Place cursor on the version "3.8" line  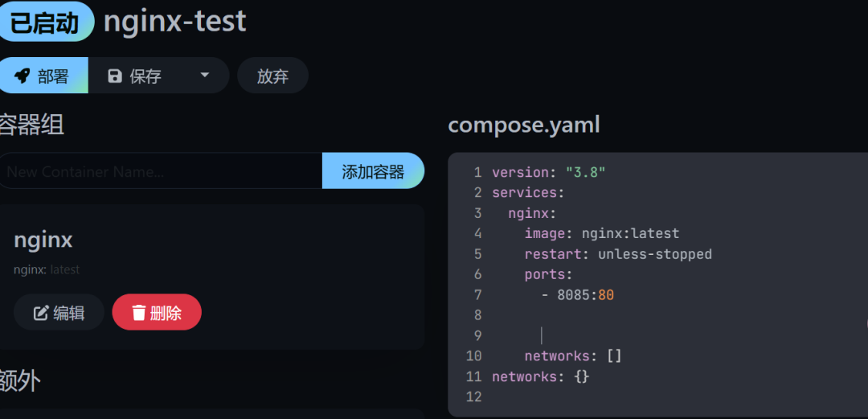[548, 172]
